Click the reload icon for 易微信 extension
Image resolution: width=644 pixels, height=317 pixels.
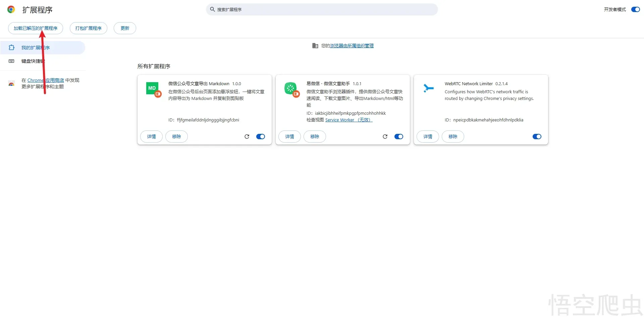[385, 137]
